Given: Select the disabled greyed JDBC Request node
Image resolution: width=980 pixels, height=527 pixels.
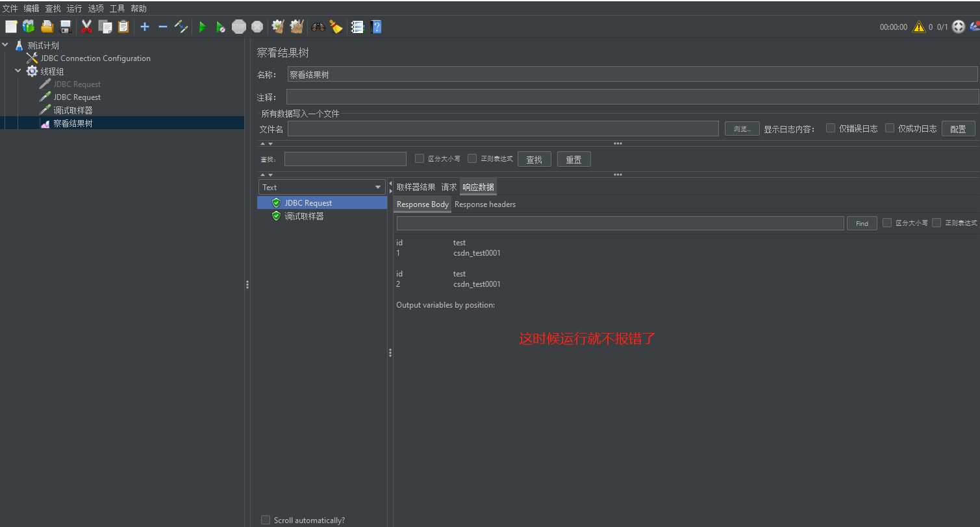Looking at the screenshot, I should (x=77, y=84).
